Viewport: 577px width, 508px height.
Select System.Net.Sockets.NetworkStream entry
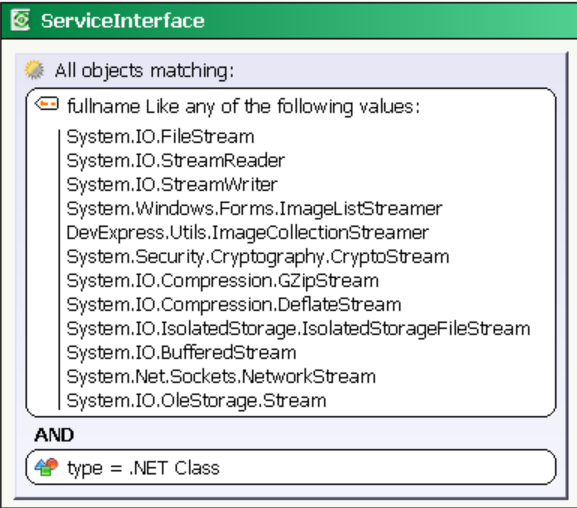point(221,377)
